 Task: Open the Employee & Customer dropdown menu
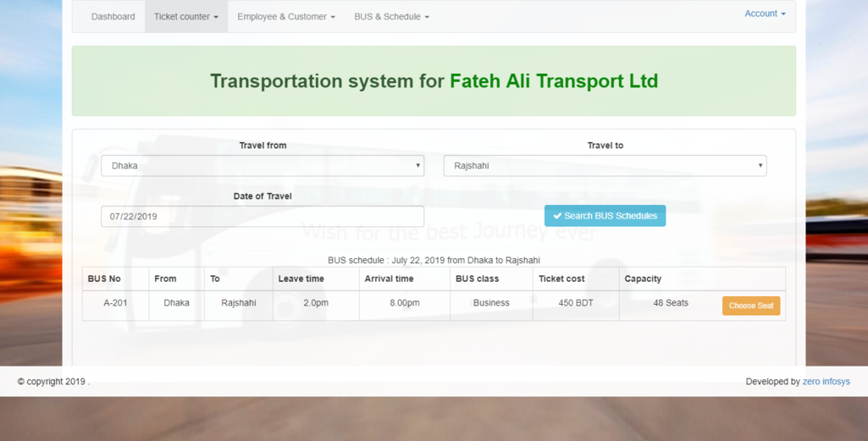click(285, 17)
